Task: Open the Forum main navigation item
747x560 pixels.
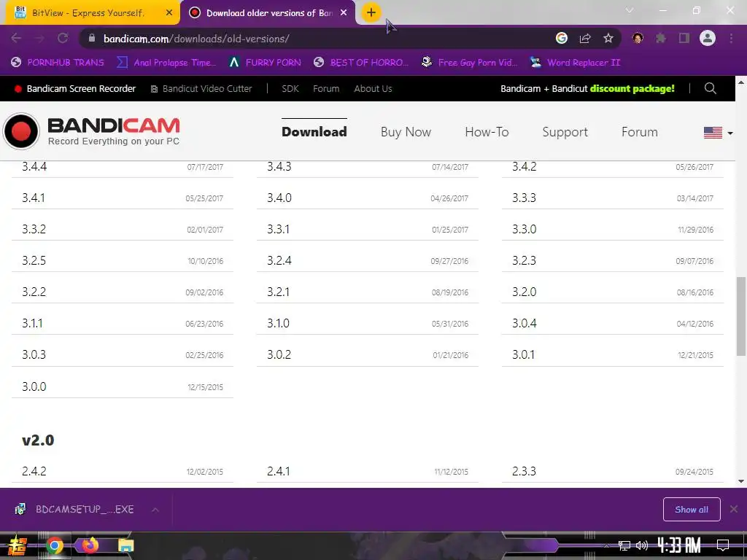Action: point(640,132)
